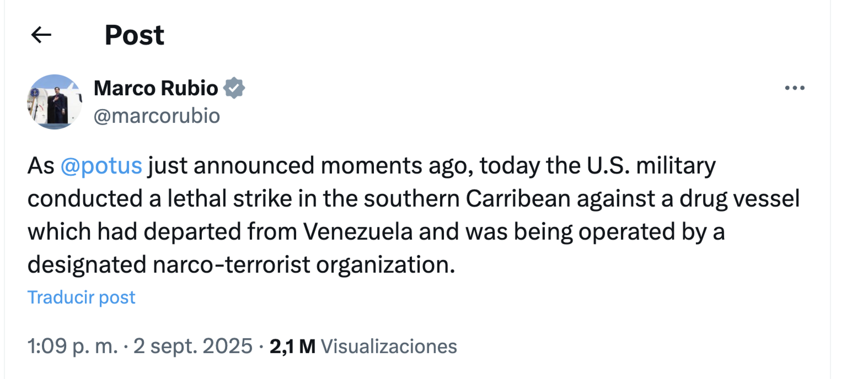Image resolution: width=868 pixels, height=379 pixels.
Task: Click the Visualizaciones label
Action: (389, 346)
